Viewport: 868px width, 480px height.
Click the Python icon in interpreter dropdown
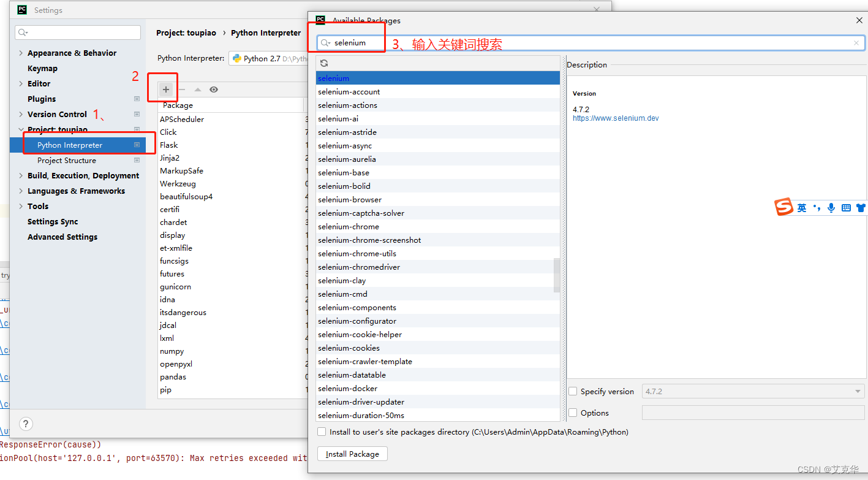[x=236, y=58]
